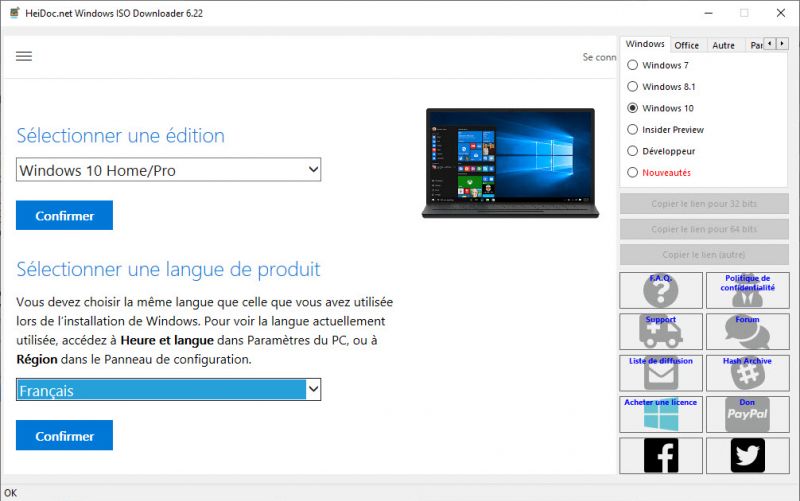800x501 pixels.
Task: Click the Windows 10 laptop image
Action: click(x=510, y=163)
